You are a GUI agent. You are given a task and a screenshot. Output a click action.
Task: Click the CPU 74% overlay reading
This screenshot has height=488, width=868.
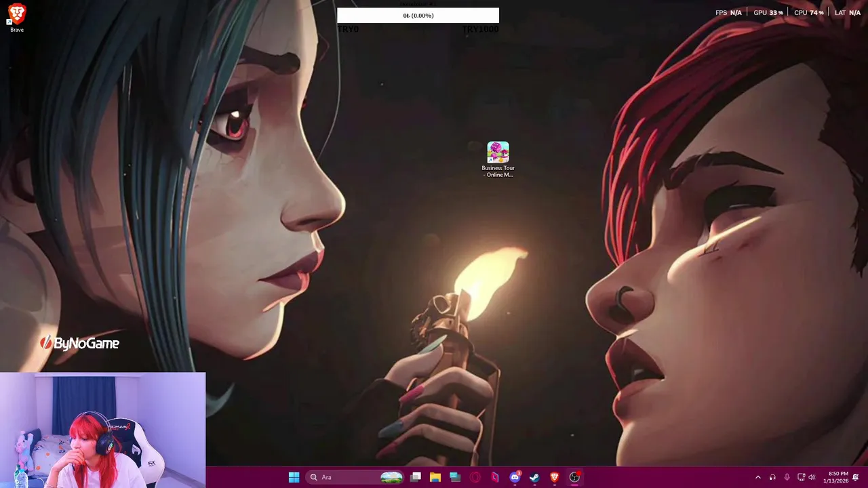click(x=809, y=13)
